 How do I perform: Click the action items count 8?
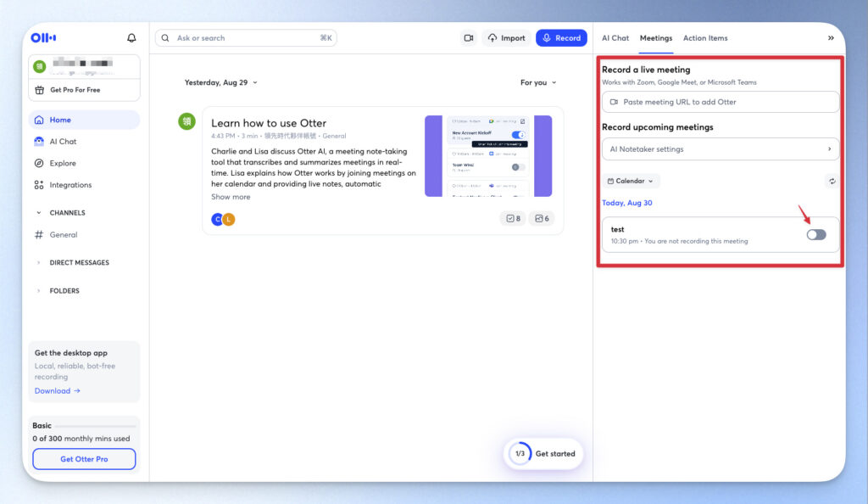513,218
